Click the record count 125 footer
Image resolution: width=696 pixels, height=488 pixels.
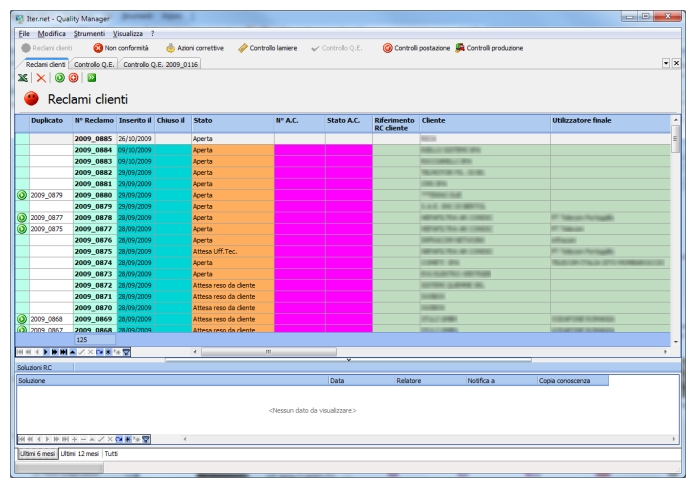click(95, 340)
